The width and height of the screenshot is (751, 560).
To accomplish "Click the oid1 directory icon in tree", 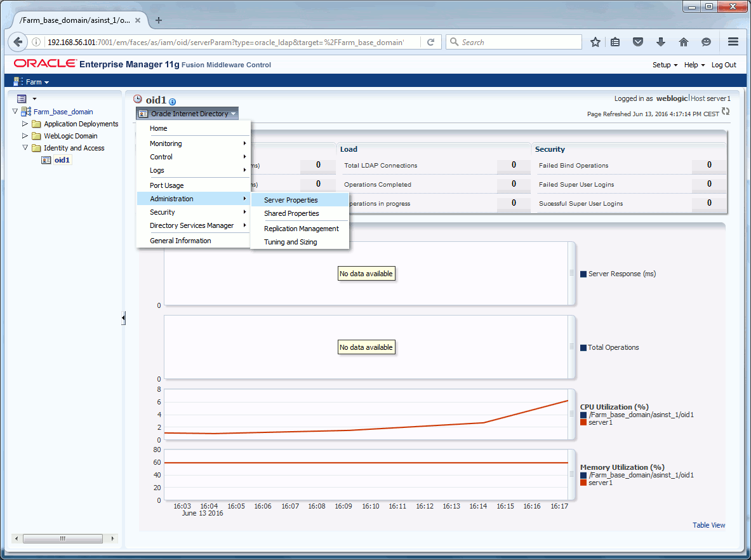I will [46, 160].
